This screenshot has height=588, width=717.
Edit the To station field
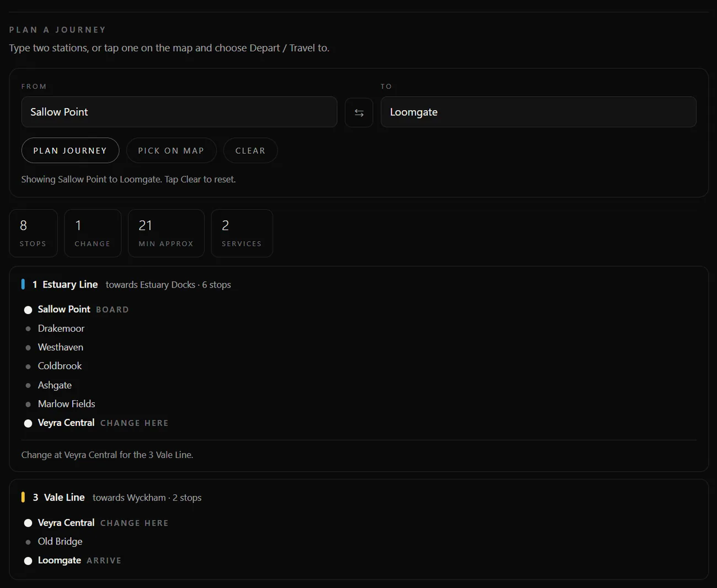538,112
